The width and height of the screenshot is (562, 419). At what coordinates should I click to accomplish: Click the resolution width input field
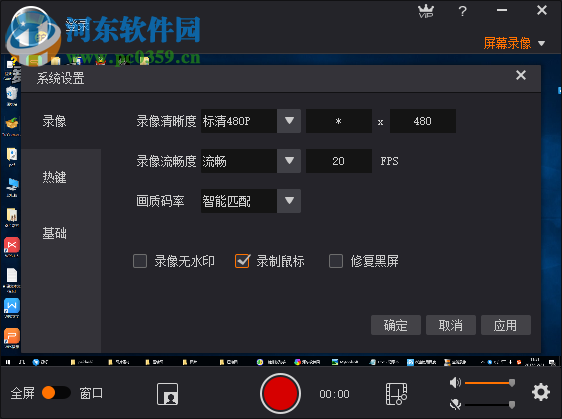click(x=339, y=121)
